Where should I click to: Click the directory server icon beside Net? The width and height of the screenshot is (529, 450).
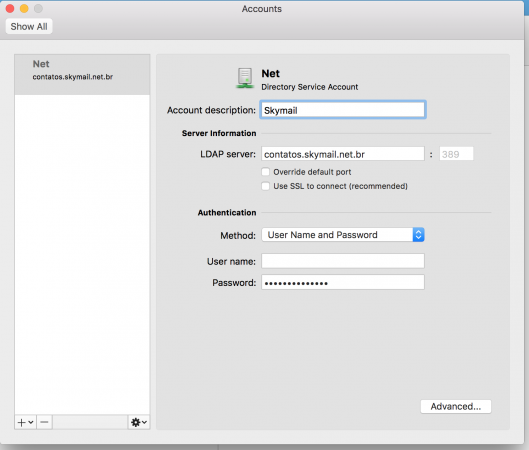(245, 78)
